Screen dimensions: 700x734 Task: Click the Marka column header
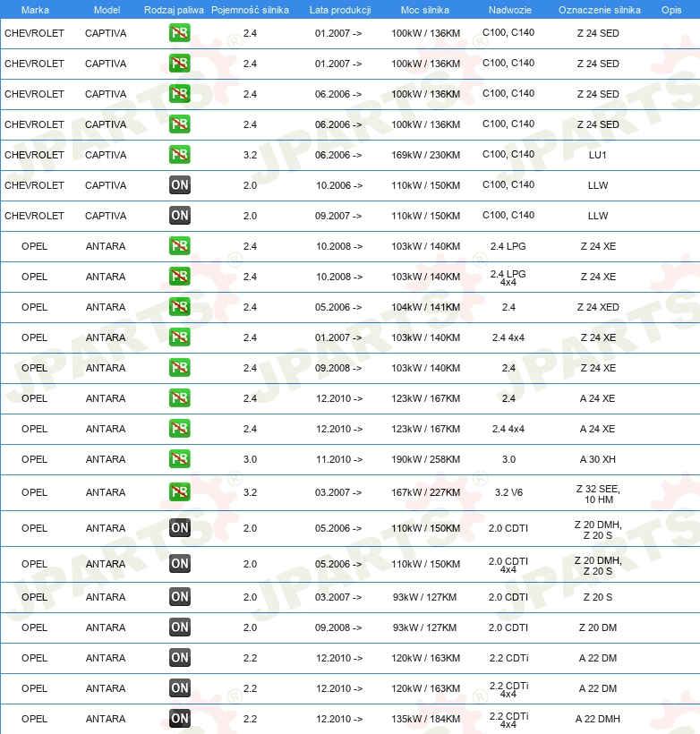click(x=35, y=10)
